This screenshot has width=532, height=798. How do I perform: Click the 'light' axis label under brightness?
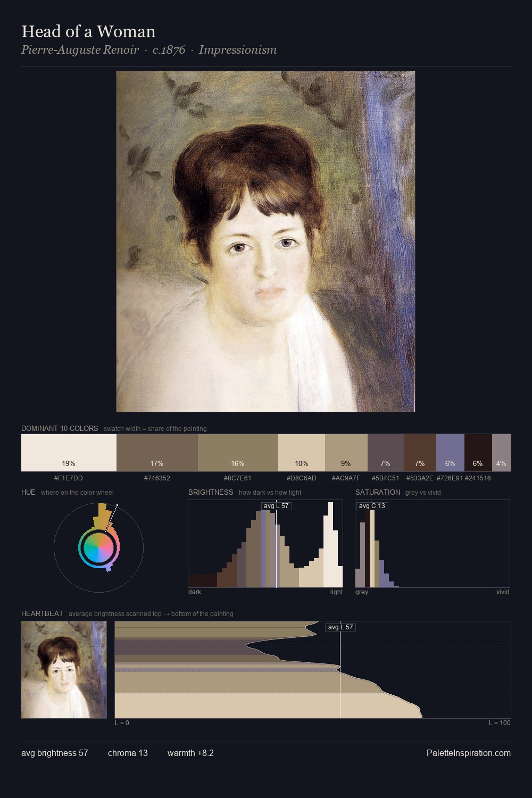336,592
